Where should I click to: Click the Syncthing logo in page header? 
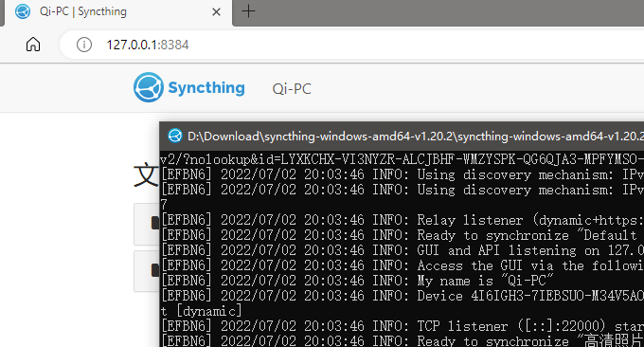[x=189, y=87]
